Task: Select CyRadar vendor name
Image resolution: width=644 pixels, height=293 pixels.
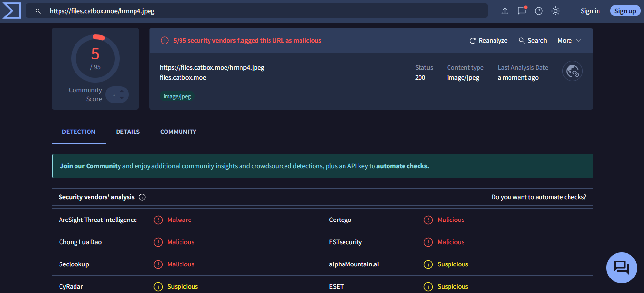Action: point(71,287)
